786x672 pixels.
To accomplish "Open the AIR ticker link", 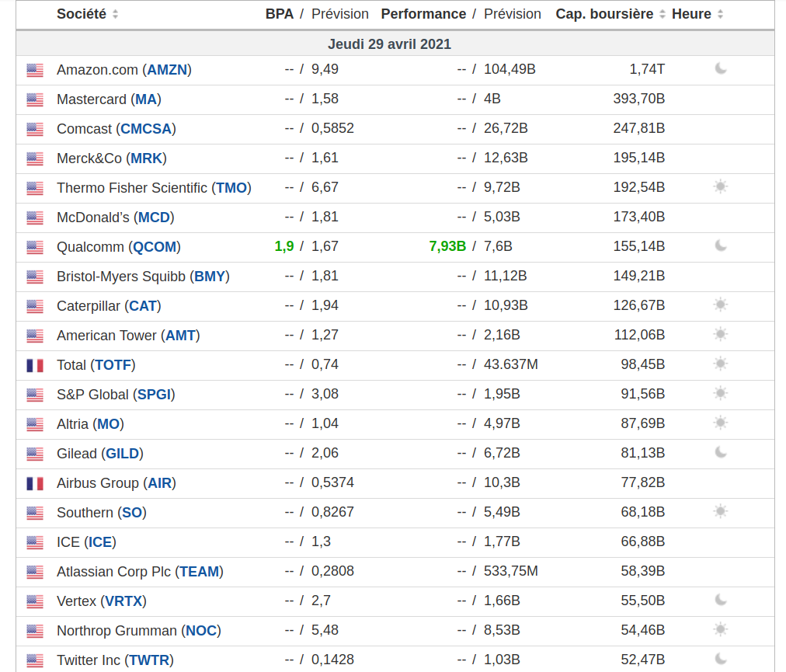I will click(159, 483).
